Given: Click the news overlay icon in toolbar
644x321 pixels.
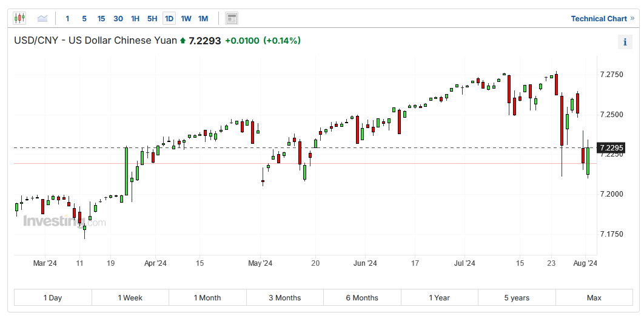Looking at the screenshot, I should click(231, 18).
